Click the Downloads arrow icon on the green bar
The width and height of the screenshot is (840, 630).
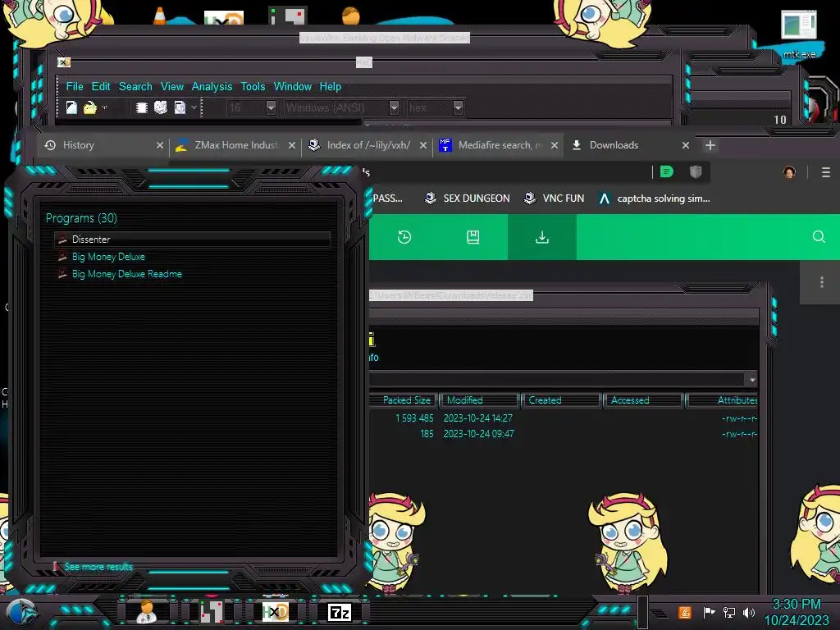tap(542, 237)
